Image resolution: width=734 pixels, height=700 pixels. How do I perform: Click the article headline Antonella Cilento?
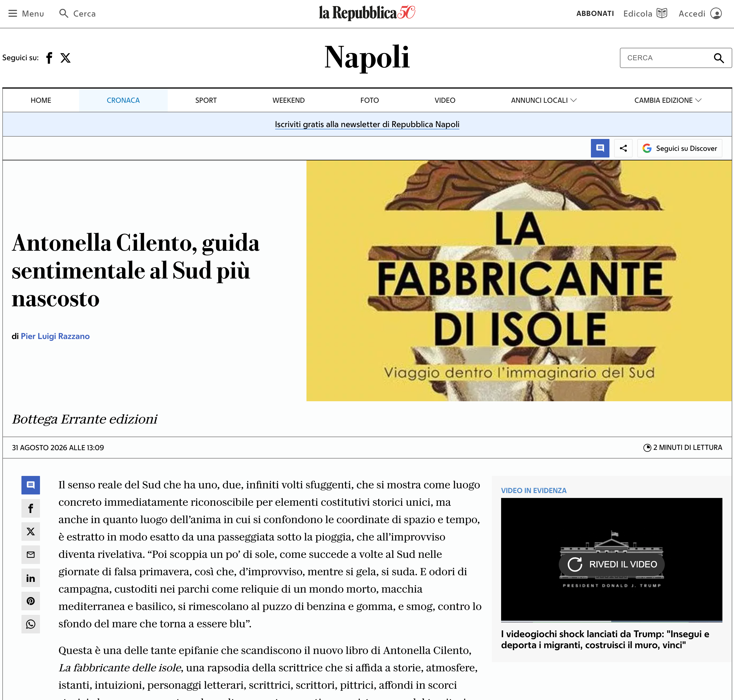135,270
